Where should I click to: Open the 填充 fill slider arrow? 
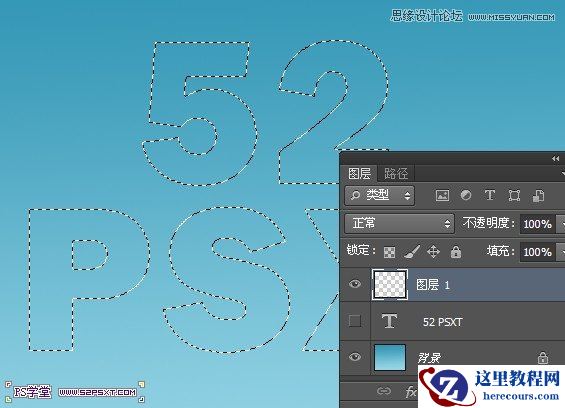coord(561,252)
